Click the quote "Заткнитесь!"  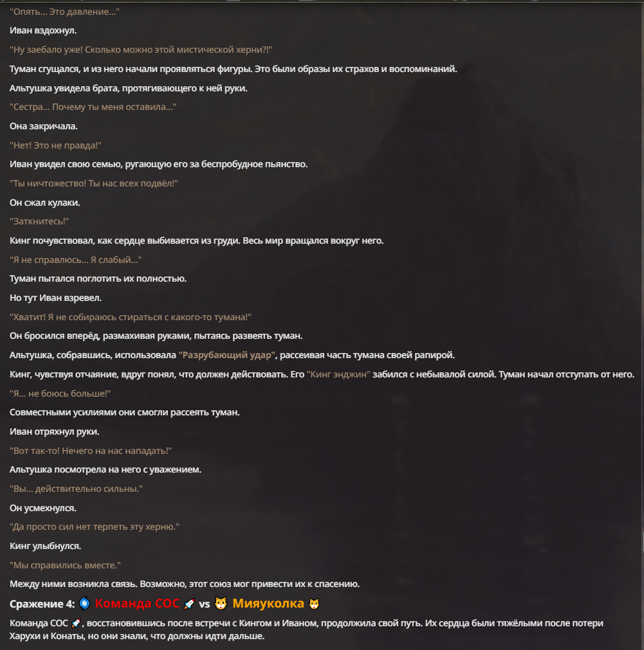(x=39, y=221)
